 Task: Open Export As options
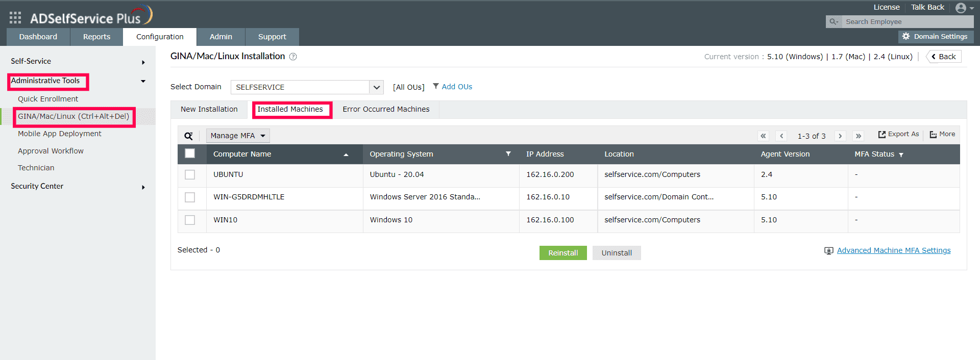(x=898, y=134)
